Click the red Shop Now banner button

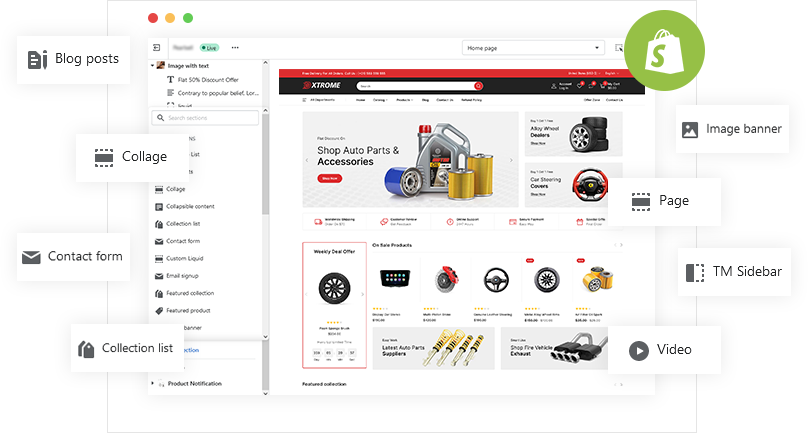point(329,178)
